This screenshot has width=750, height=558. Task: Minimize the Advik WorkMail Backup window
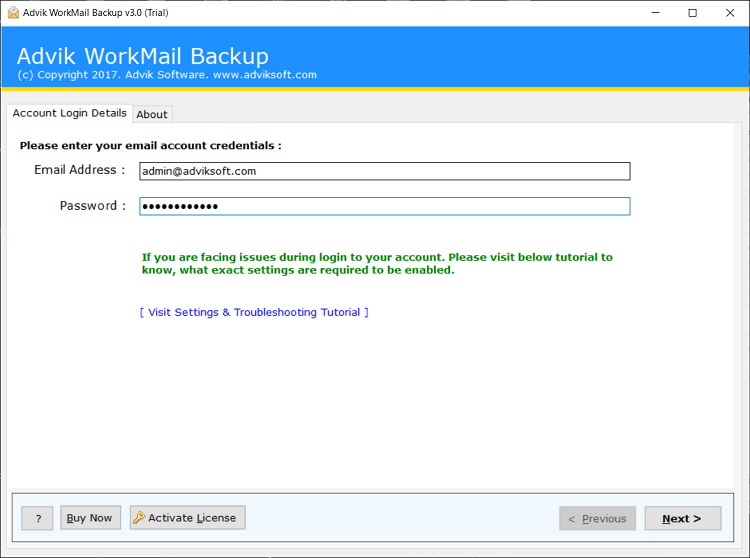tap(655, 13)
